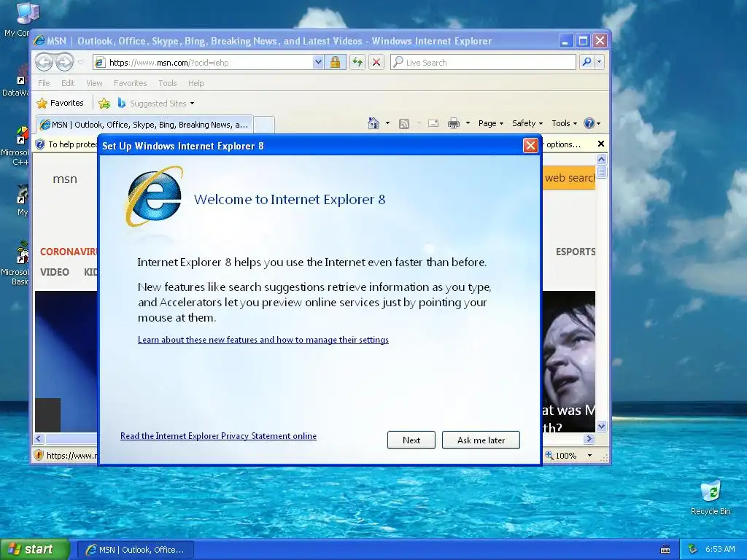The image size is (747, 560).
Task: Open the CORONAVIRUS section link on MSN
Action: pos(68,252)
